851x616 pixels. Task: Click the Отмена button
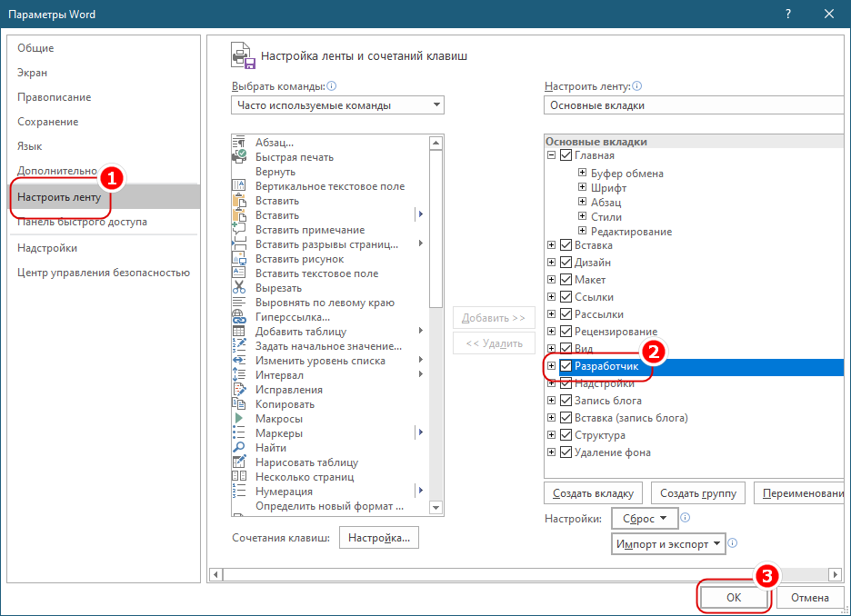click(x=810, y=598)
